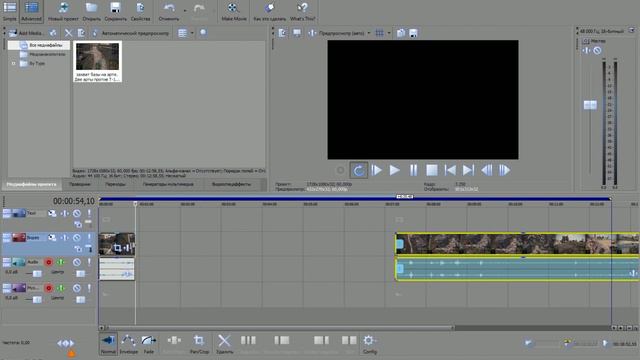Open a project with Открыть
Viewport: 640px width, 360px height.
[x=91, y=11]
